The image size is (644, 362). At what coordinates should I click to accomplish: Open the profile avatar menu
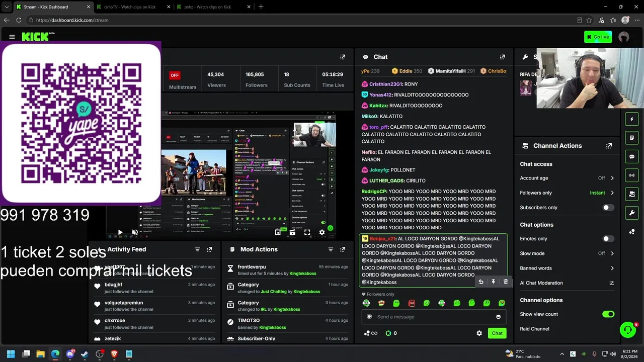(x=624, y=37)
